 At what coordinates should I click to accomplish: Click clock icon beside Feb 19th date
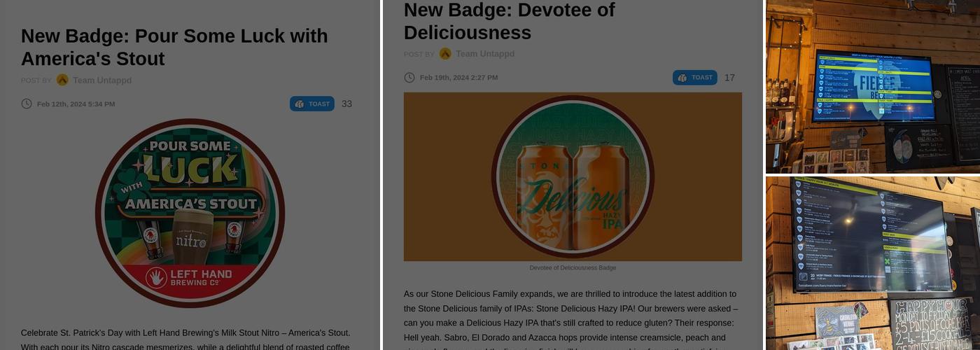click(x=409, y=77)
